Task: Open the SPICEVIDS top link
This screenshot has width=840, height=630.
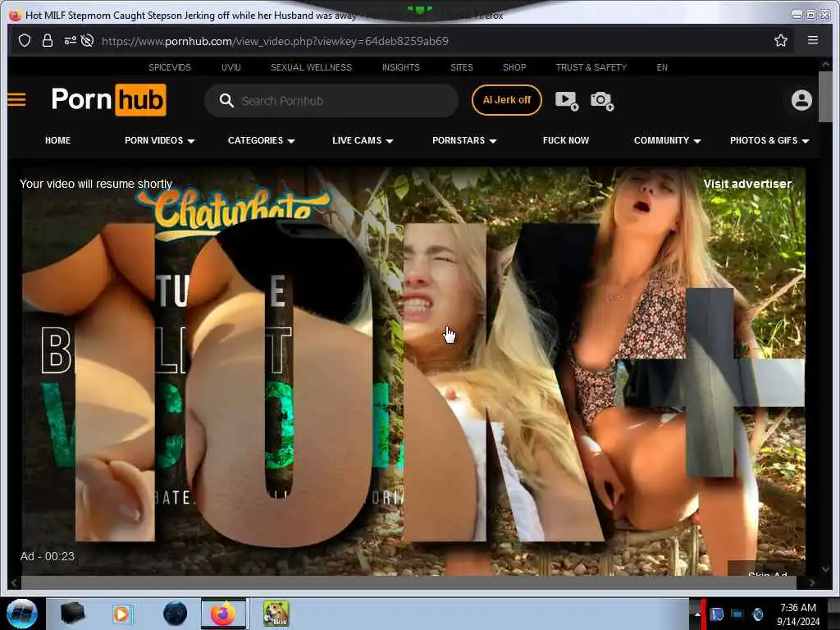Action: 170,67
